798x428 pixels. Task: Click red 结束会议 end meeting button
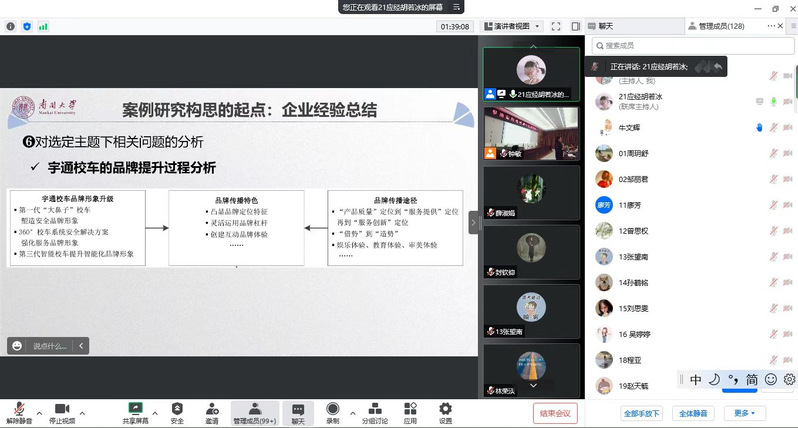point(555,412)
